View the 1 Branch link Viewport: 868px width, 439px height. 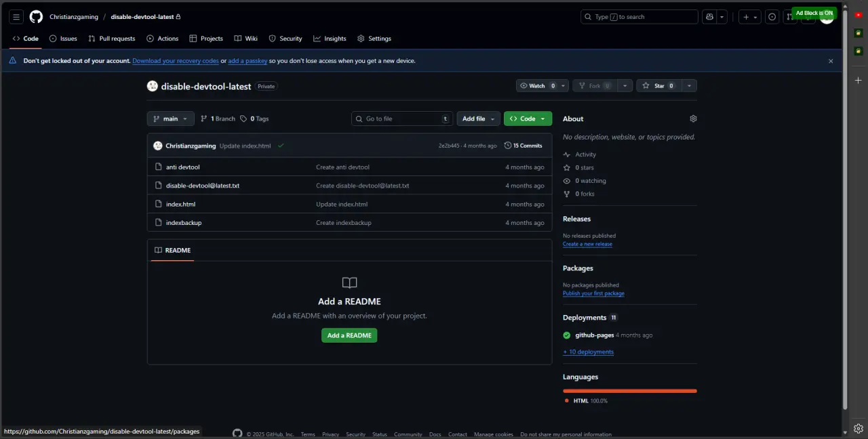218,119
